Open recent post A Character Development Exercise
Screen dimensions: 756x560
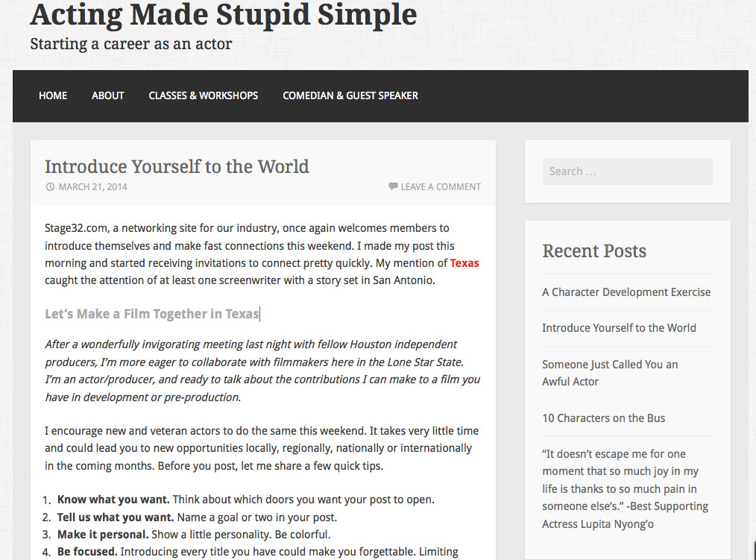pos(626,292)
